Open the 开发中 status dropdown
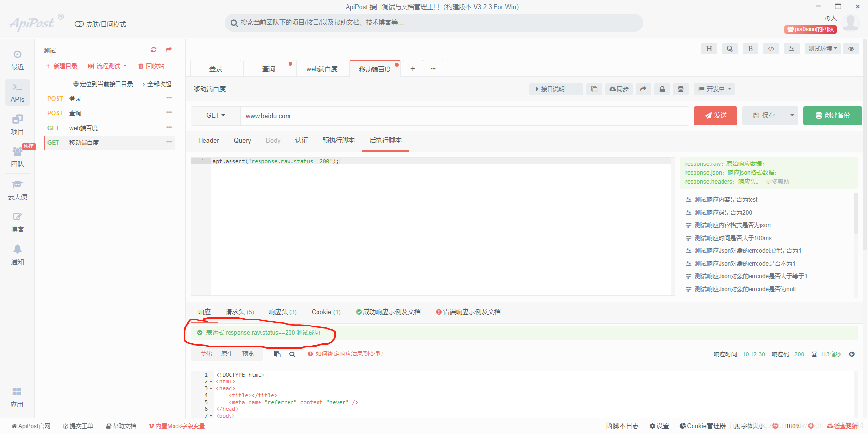 (715, 89)
